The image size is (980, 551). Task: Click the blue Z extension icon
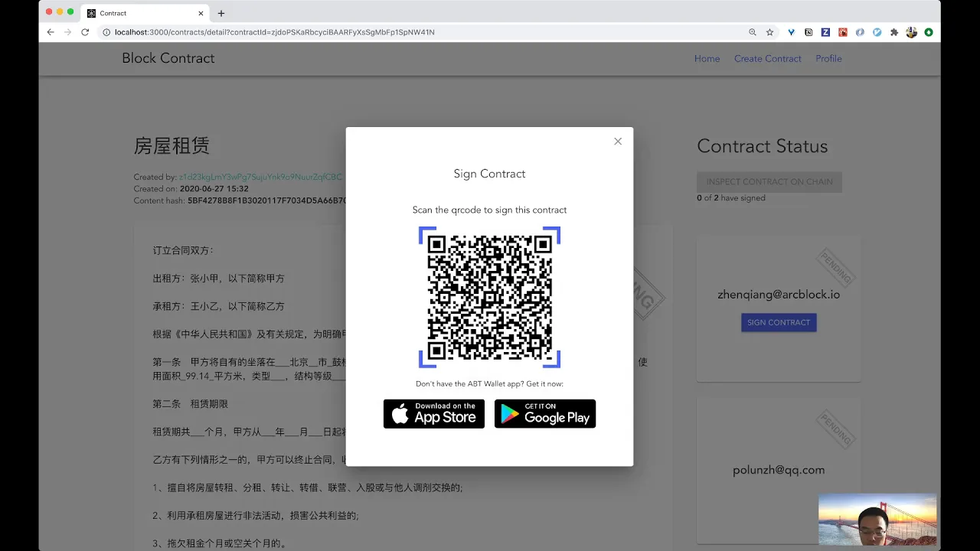pos(825,32)
